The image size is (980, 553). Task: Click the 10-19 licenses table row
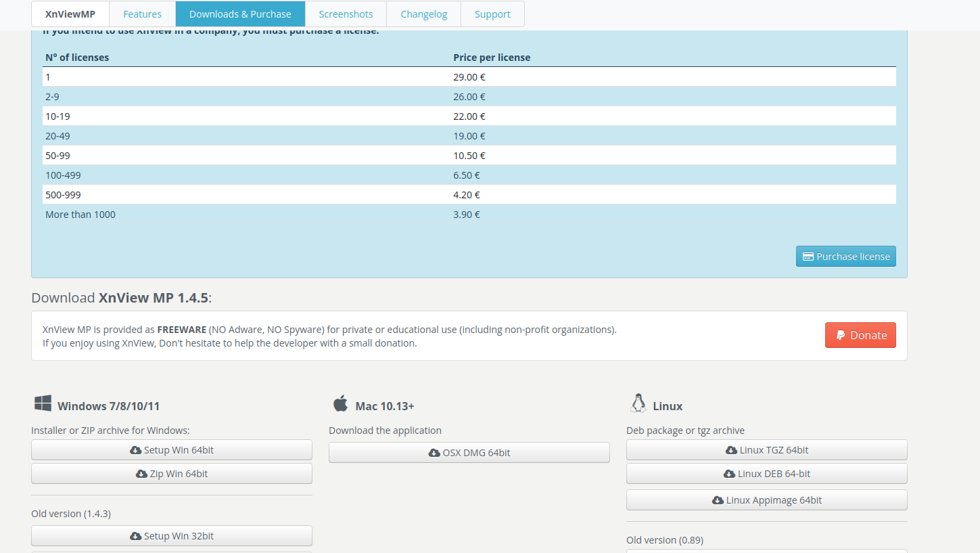coord(469,116)
